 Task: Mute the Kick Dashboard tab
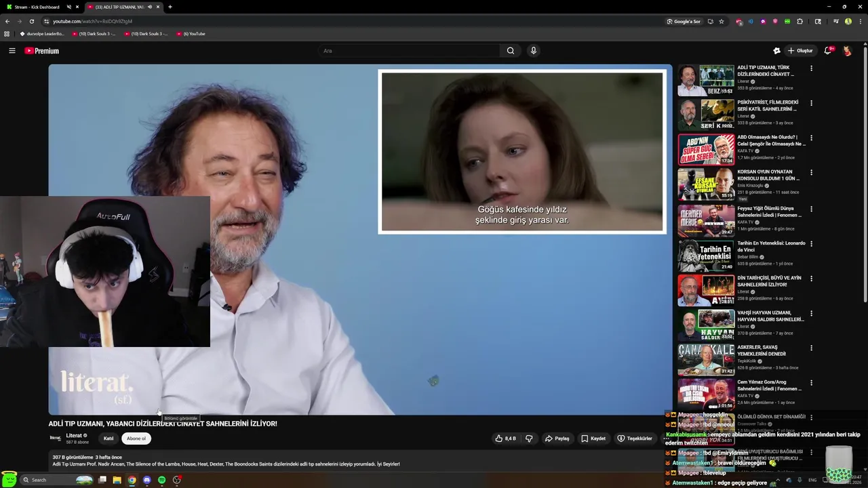[68, 7]
